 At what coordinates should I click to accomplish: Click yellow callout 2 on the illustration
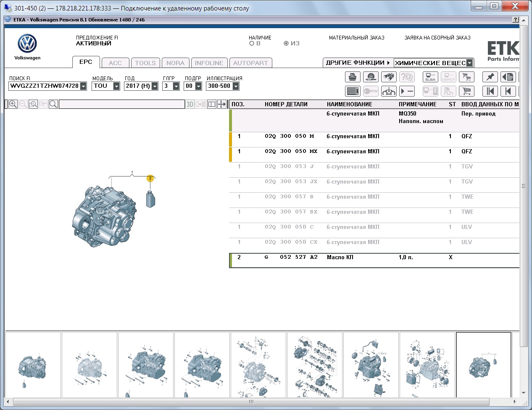150,179
